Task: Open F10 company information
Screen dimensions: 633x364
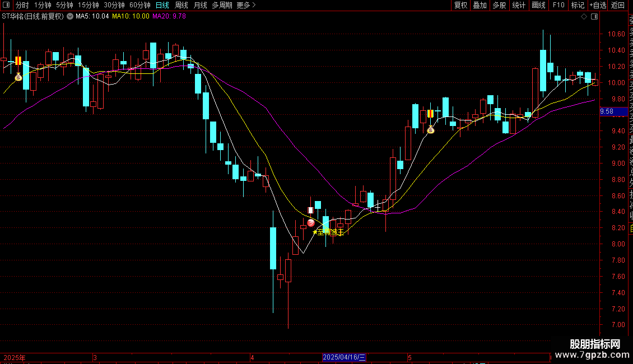Action: (558, 5)
